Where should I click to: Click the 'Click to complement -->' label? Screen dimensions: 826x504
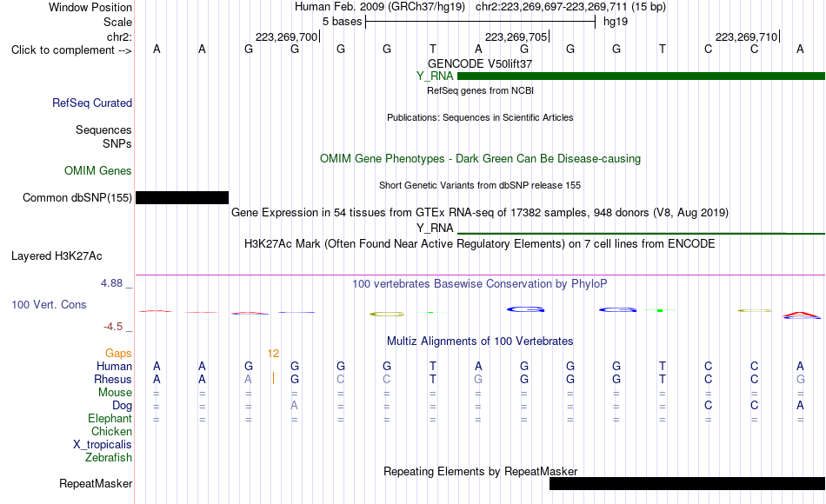click(x=71, y=50)
